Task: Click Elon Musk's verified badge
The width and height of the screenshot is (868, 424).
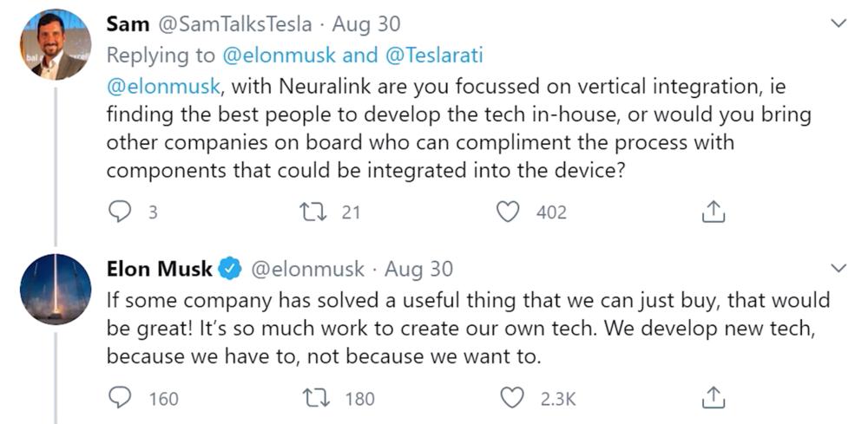Action: coord(229,270)
